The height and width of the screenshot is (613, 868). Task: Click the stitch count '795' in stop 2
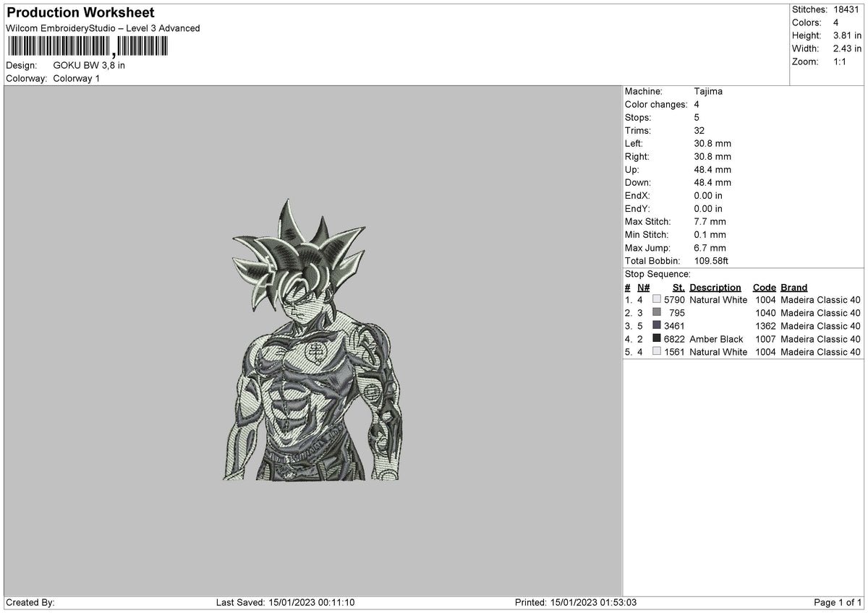(x=677, y=313)
